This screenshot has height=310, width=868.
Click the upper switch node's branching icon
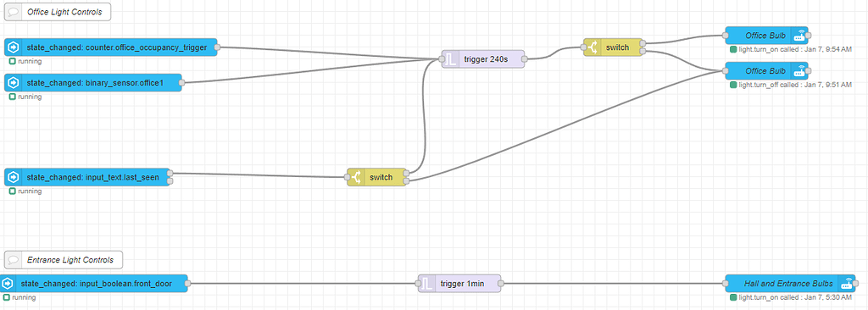593,47
